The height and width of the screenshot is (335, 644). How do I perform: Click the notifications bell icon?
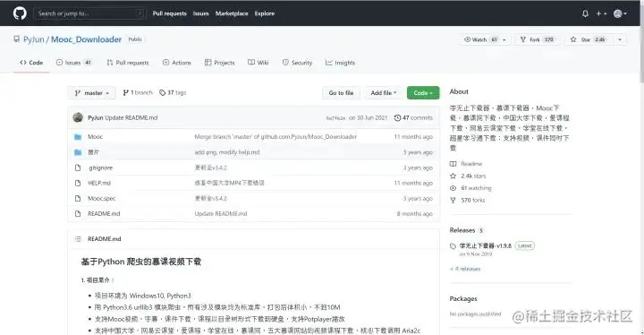[585, 13]
